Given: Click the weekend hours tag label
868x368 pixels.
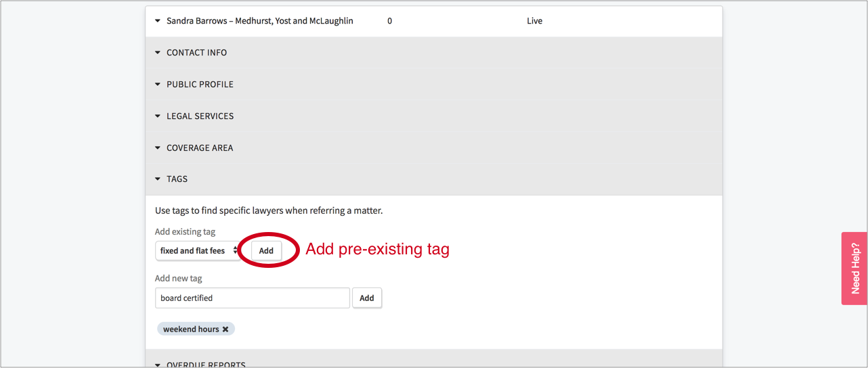Looking at the screenshot, I should click(x=191, y=329).
